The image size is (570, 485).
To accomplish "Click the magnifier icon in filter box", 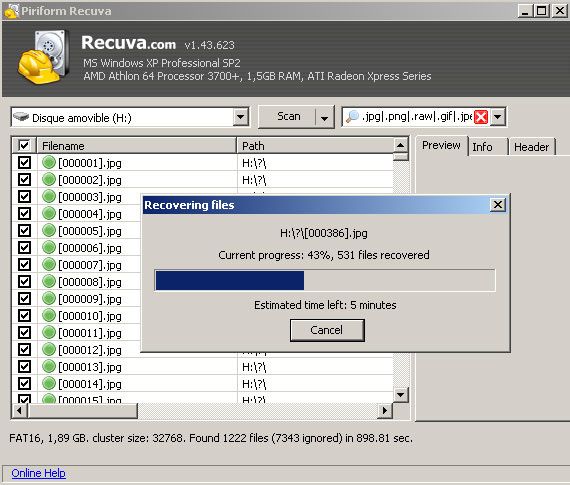I will coord(352,117).
